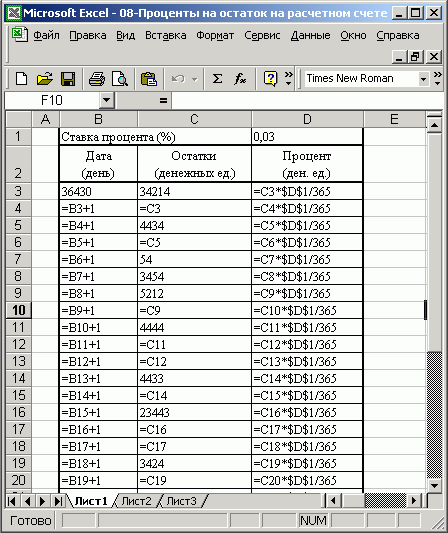
Task: Open the Справка menu
Action: pyautogui.click(x=398, y=35)
